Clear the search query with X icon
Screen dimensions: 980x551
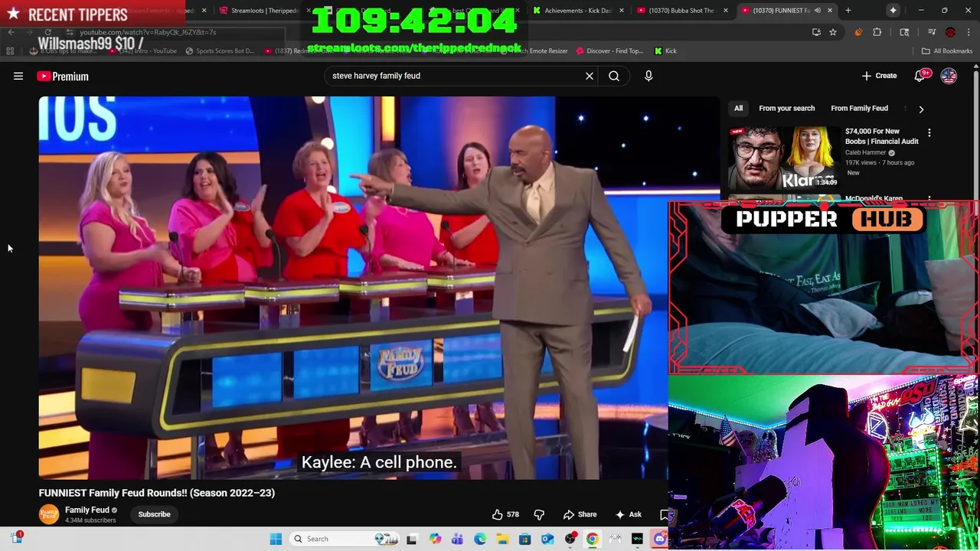590,76
